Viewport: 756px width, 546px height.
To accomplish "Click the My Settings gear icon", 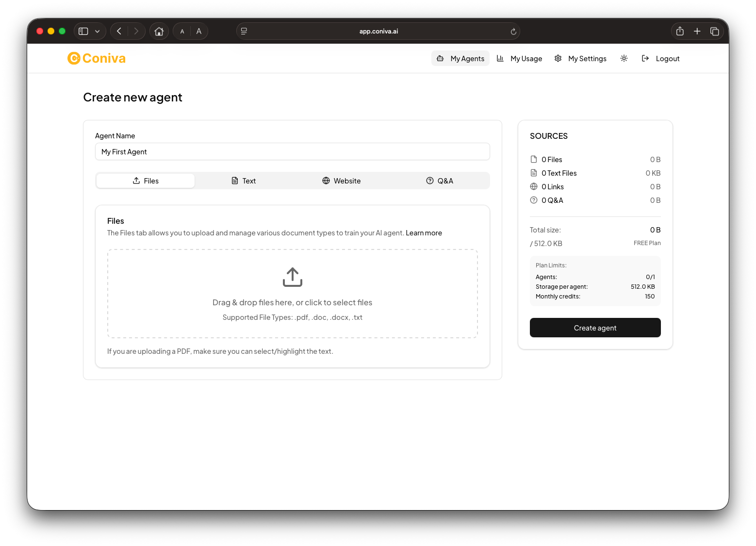I will click(x=558, y=58).
